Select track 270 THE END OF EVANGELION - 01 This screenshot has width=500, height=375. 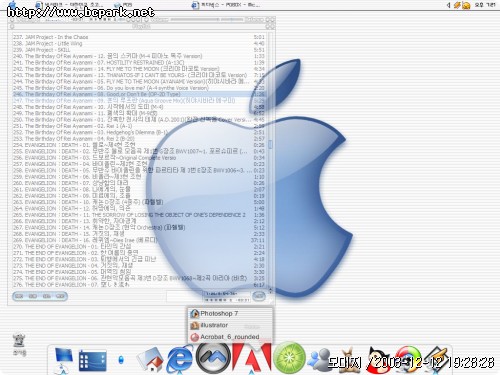(139, 247)
